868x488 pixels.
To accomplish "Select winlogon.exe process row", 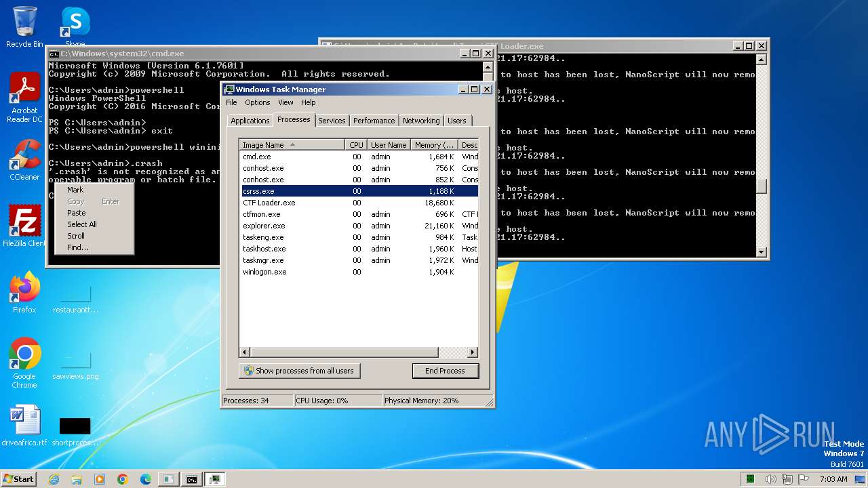I will tap(359, 272).
